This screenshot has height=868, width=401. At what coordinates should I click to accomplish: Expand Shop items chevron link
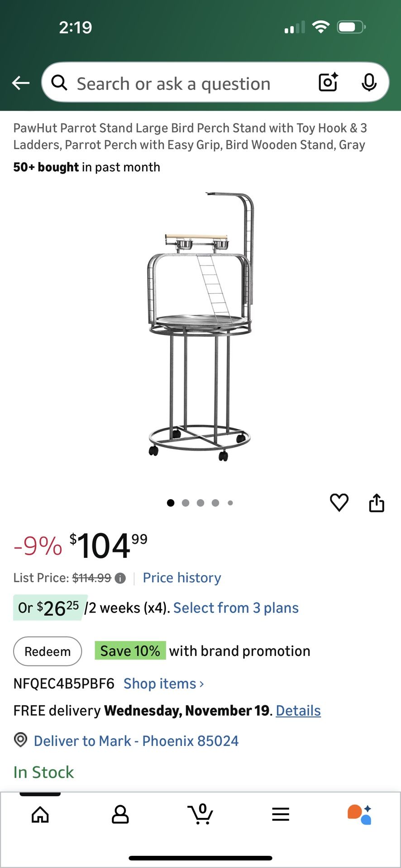point(164,684)
